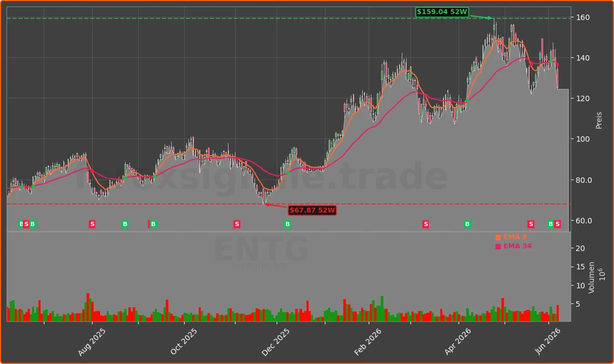Click the buy marker at Dec 2025
Screen dimensions: 614x364
[x=288, y=224]
